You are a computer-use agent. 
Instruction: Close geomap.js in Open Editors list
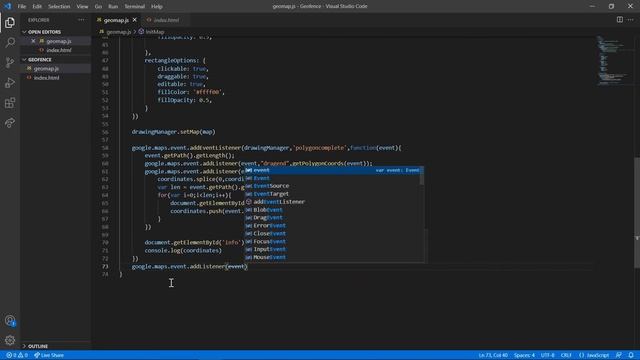coord(33,41)
